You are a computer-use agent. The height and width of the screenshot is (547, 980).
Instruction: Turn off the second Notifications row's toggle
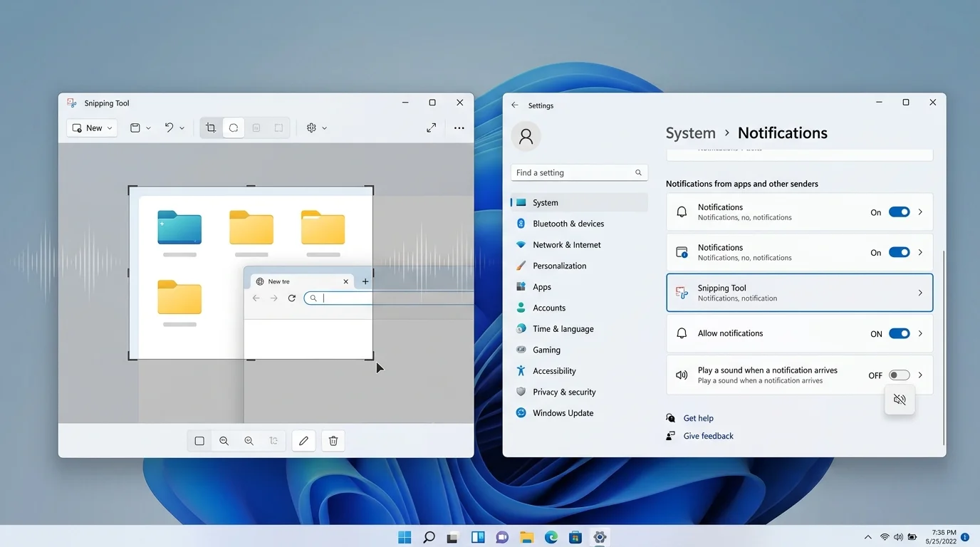click(x=900, y=252)
